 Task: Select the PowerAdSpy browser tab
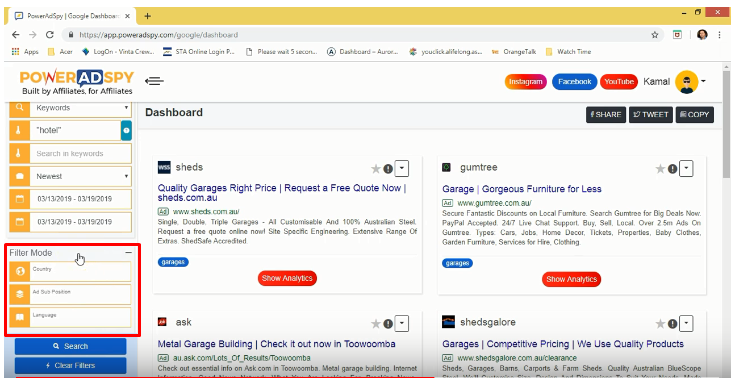(73, 16)
